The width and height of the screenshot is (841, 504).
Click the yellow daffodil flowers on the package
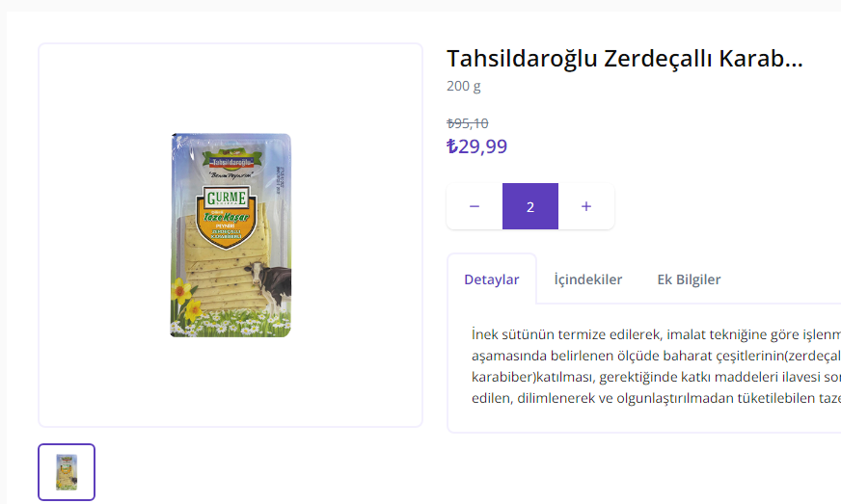pyautogui.click(x=185, y=301)
